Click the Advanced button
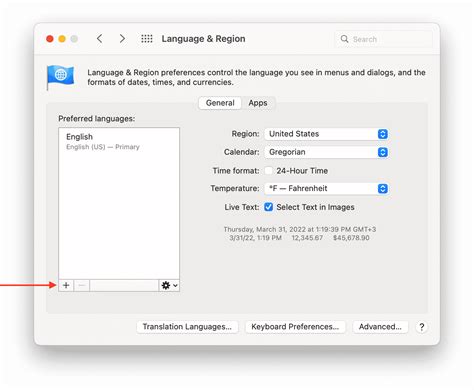Image resolution: width=474 pixels, height=390 pixels. click(380, 327)
